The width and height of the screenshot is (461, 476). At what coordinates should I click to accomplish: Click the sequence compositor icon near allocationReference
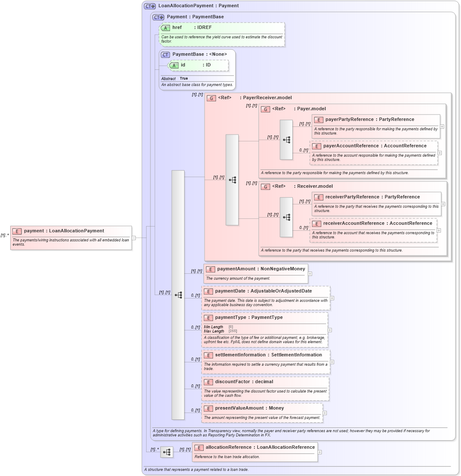[x=167, y=452]
